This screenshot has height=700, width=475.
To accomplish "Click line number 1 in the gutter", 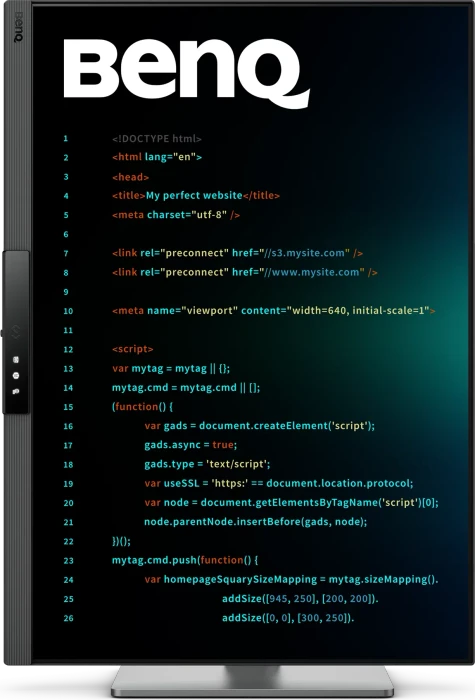I will pos(66,138).
